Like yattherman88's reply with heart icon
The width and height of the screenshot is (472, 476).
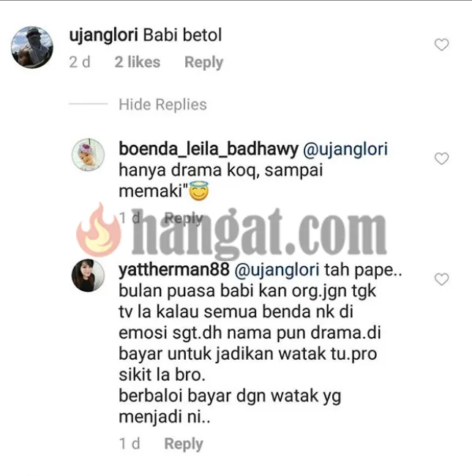441,279
